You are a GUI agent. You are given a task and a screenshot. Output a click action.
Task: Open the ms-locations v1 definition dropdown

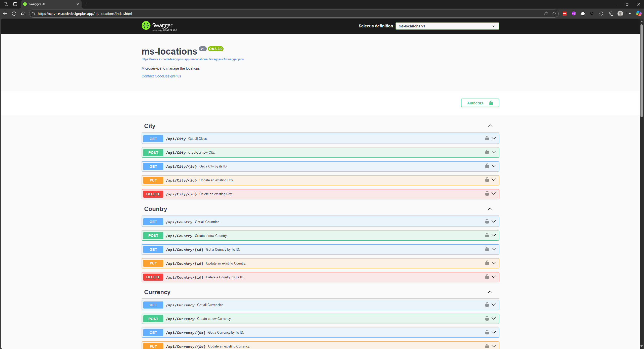point(447,26)
